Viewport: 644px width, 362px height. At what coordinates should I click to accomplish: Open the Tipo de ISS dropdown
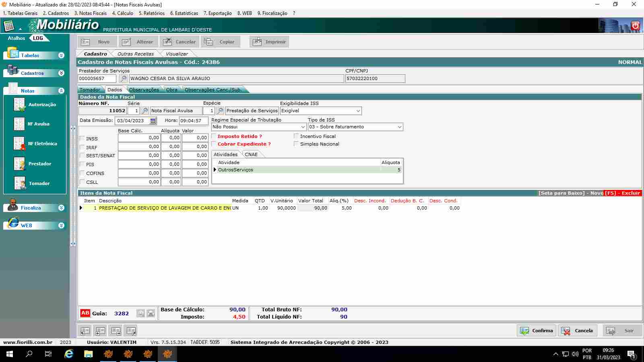coord(399,127)
